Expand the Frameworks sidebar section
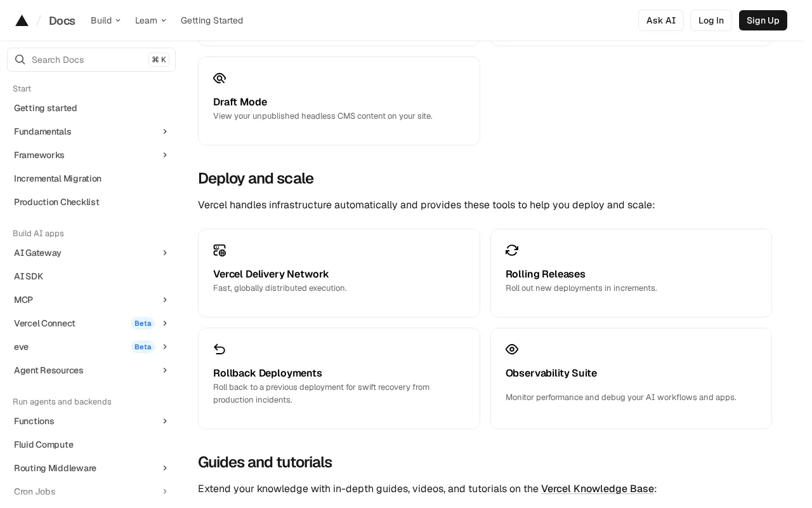 pos(165,155)
